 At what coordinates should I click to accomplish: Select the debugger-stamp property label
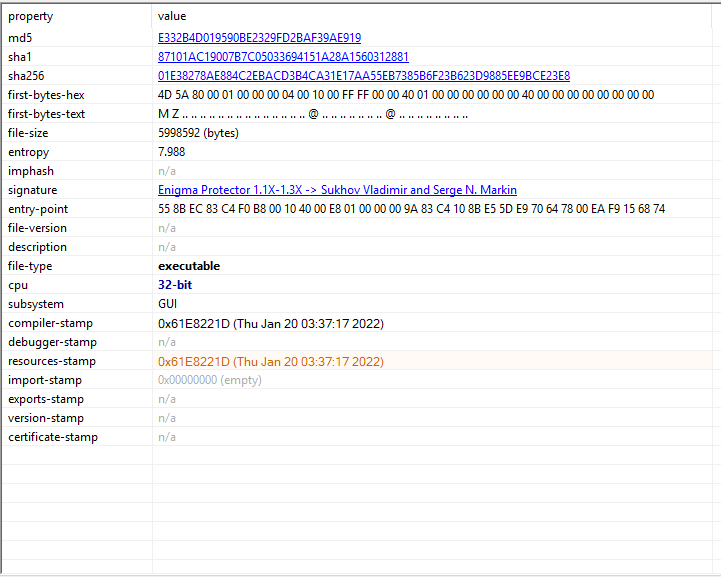click(x=52, y=342)
